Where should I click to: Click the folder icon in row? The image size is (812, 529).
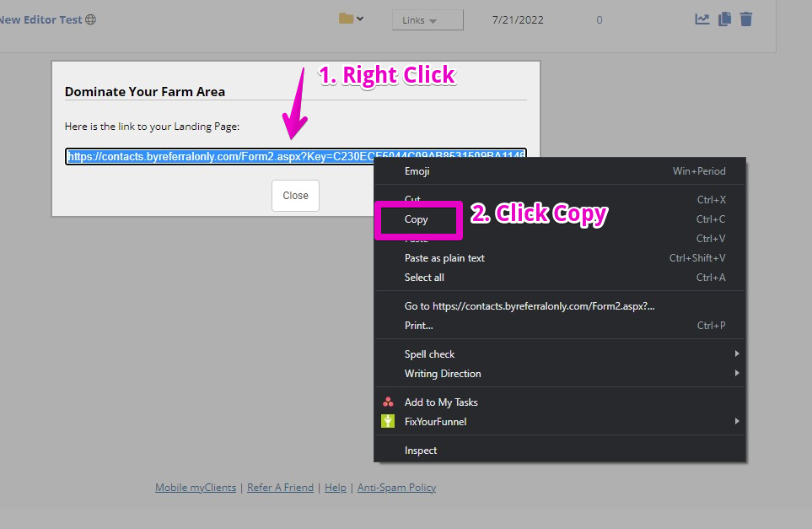pyautogui.click(x=346, y=19)
